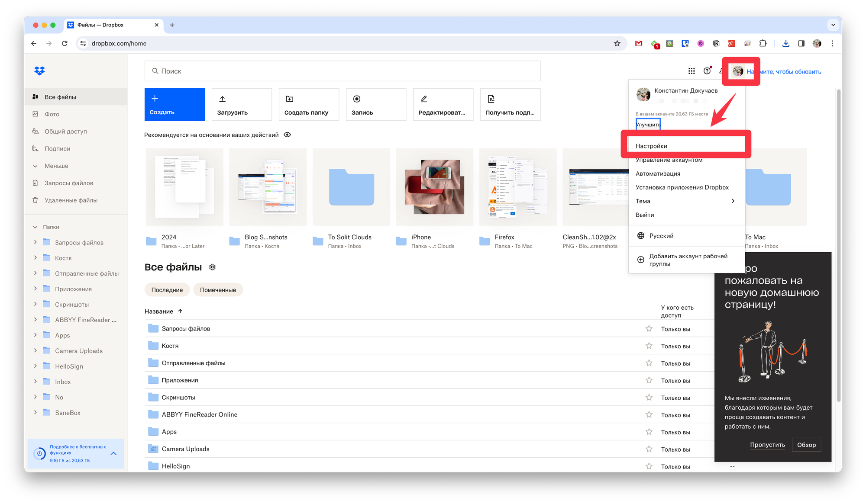Star the Костя folder row
866x504 pixels.
pos(649,346)
